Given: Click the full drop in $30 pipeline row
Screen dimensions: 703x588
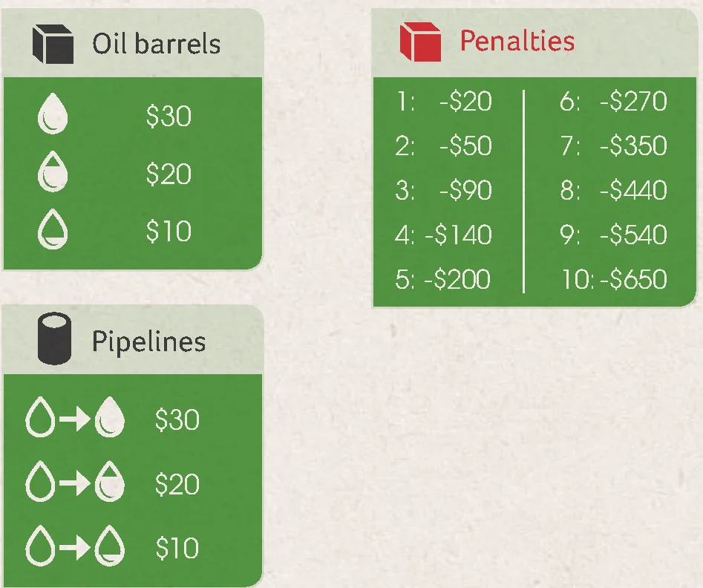Looking at the screenshot, I should coord(110,416).
